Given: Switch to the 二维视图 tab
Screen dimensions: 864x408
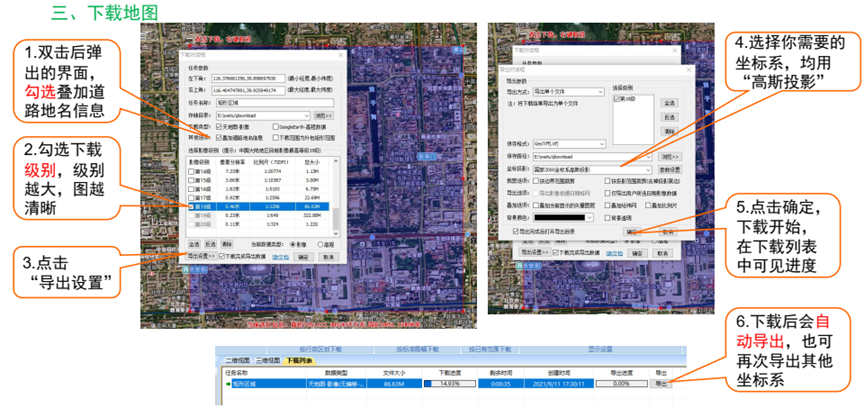Looking at the screenshot, I should point(237,361).
